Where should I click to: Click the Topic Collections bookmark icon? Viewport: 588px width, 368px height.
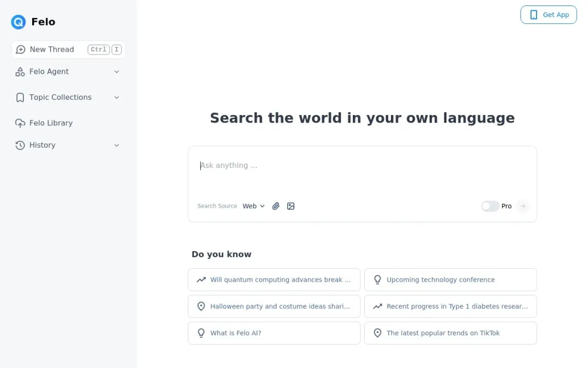(x=20, y=98)
